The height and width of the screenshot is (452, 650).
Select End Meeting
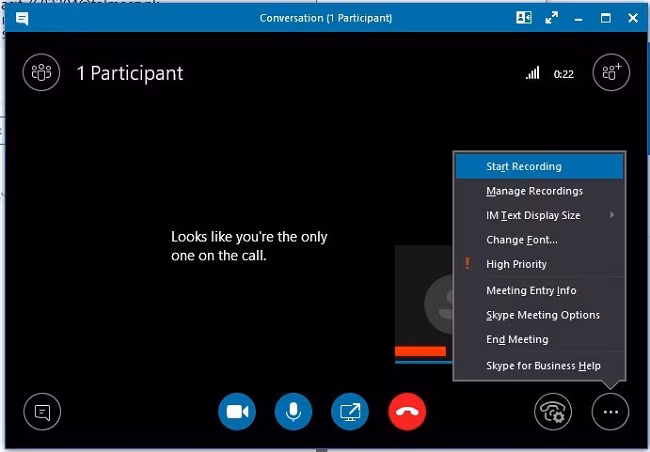click(539, 339)
